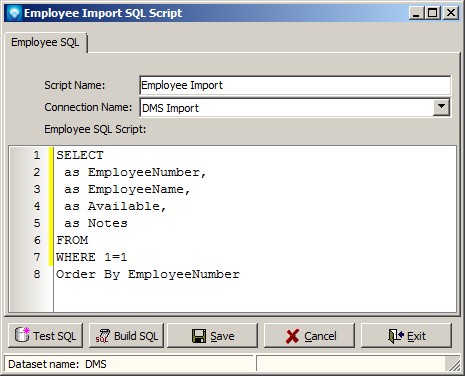Place cursor on the FROM line

point(72,240)
